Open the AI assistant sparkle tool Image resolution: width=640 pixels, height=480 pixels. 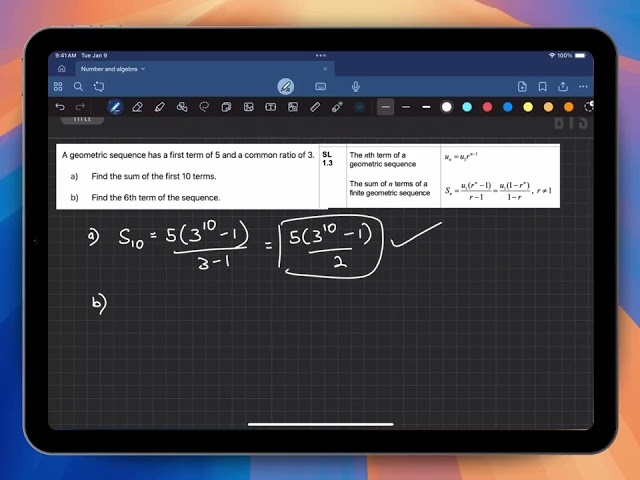(99, 87)
